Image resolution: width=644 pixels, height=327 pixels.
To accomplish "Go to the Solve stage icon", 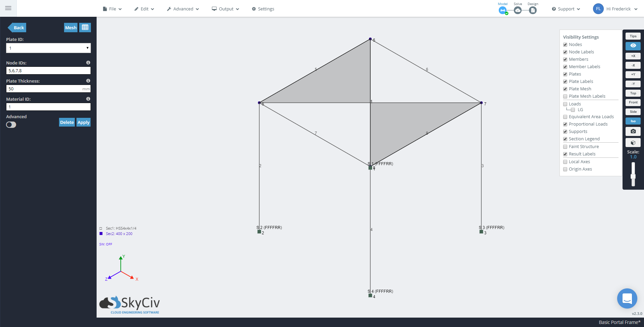I will (x=518, y=10).
